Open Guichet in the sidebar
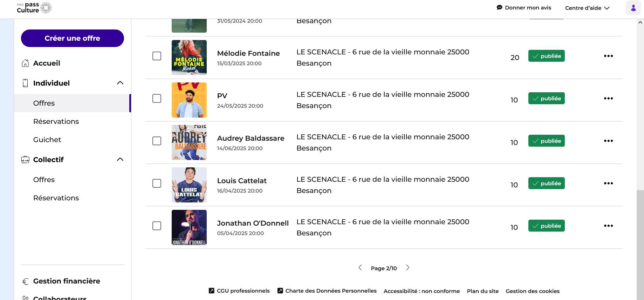644x300 pixels. point(47,140)
